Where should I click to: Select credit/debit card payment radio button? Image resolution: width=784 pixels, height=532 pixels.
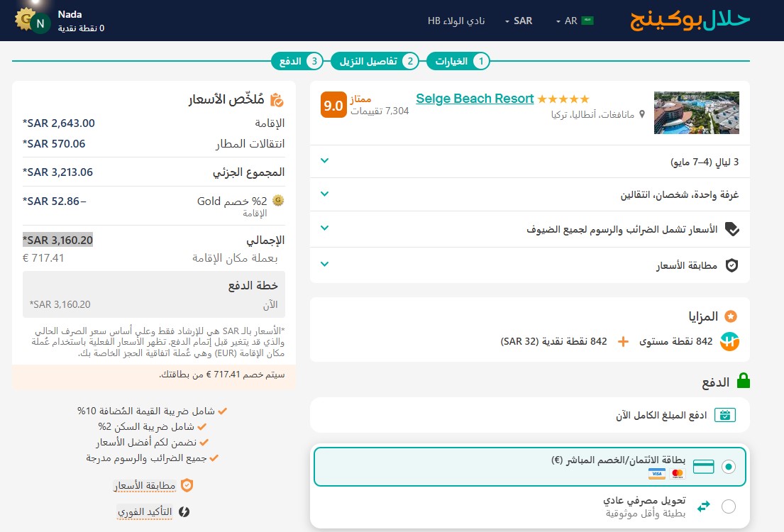[729, 467]
